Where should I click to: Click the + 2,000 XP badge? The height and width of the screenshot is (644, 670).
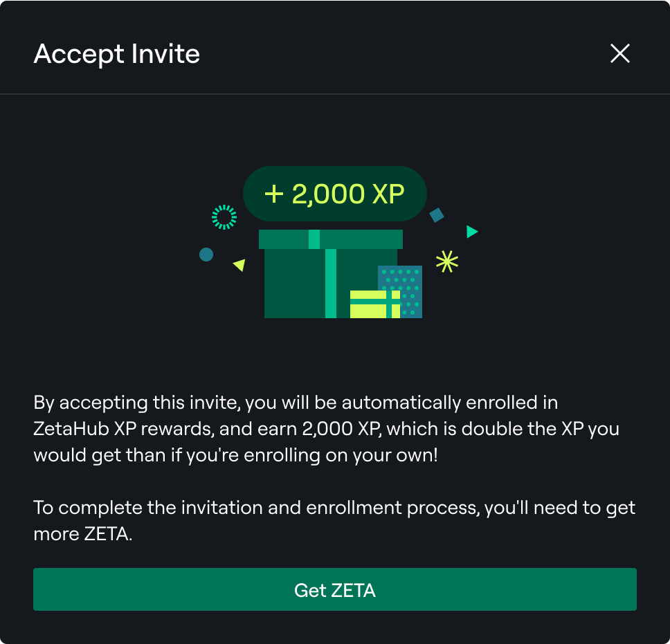point(334,194)
